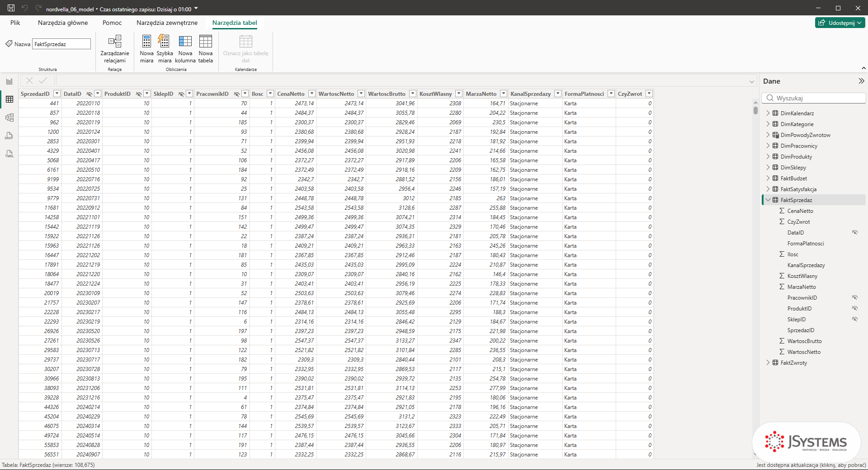The width and height of the screenshot is (868, 470).
Task: Collapse the Dane pane with double chevron
Action: (x=861, y=81)
